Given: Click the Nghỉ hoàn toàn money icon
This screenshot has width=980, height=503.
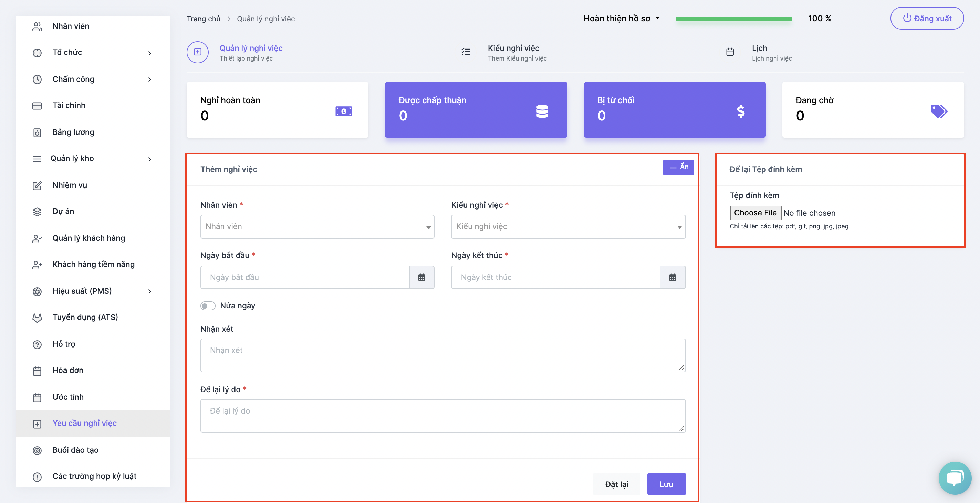Looking at the screenshot, I should click(344, 111).
